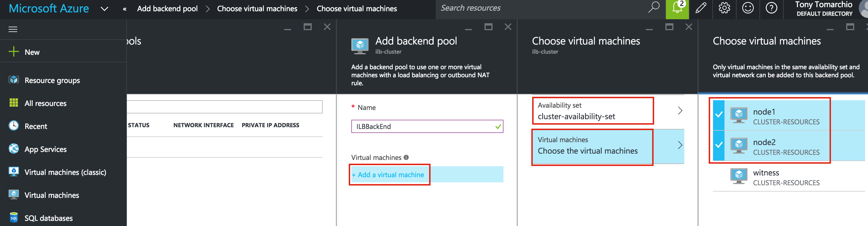
Task: Click node2 VM icon
Action: 739,145
